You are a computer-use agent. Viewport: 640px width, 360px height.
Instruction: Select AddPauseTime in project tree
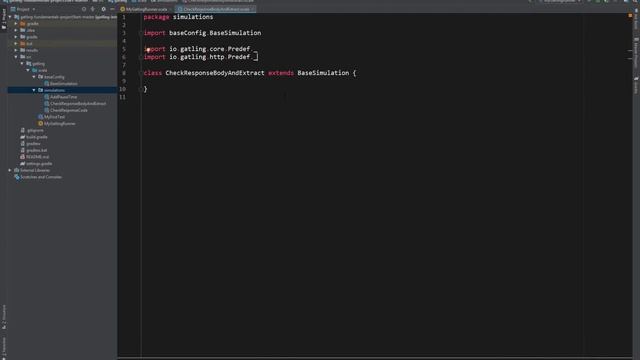click(63, 97)
